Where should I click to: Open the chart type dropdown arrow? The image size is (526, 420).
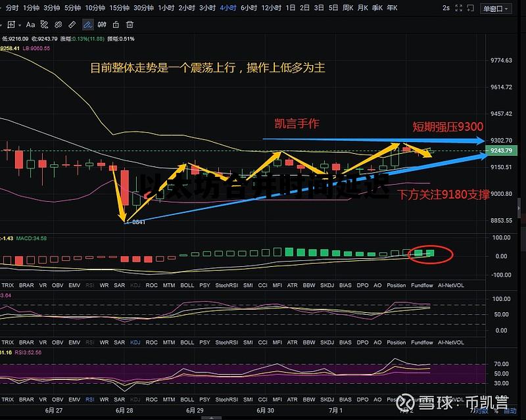[19, 25]
